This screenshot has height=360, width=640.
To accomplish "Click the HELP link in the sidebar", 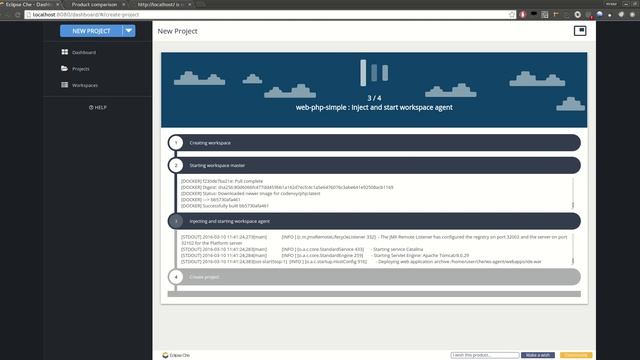I will pos(98,107).
